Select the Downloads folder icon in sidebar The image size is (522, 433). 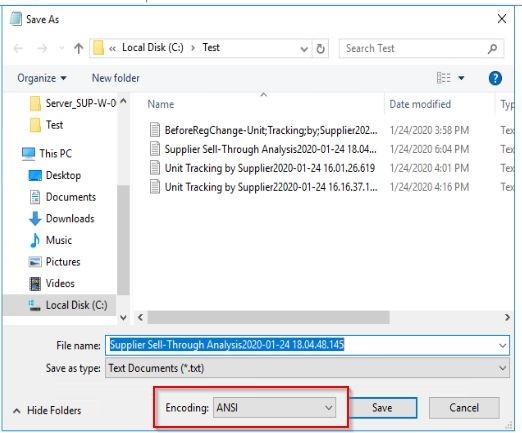(x=35, y=219)
